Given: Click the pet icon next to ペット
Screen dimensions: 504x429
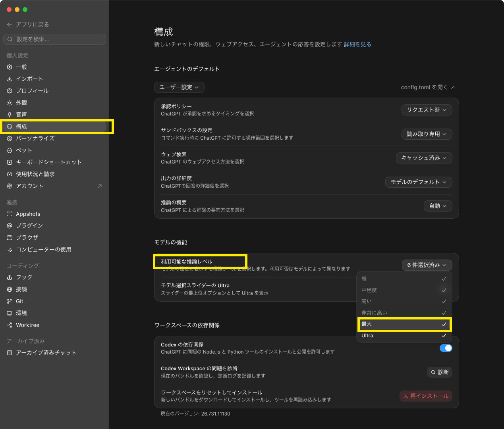Looking at the screenshot, I should click(x=10, y=150).
